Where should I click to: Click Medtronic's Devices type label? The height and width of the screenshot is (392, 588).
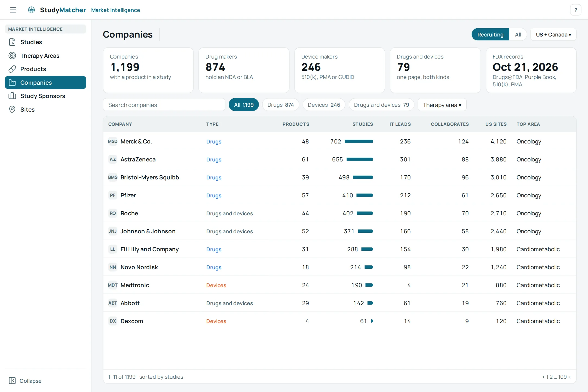(x=216, y=285)
